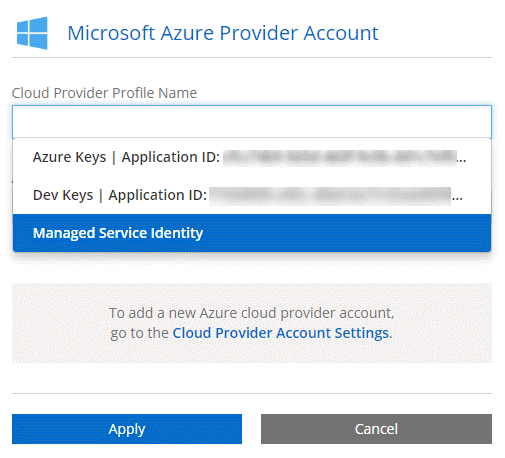Image resolution: width=505 pixels, height=458 pixels.
Task: Click 'Application ID:' text in Azure Keys row
Action: coord(171,157)
